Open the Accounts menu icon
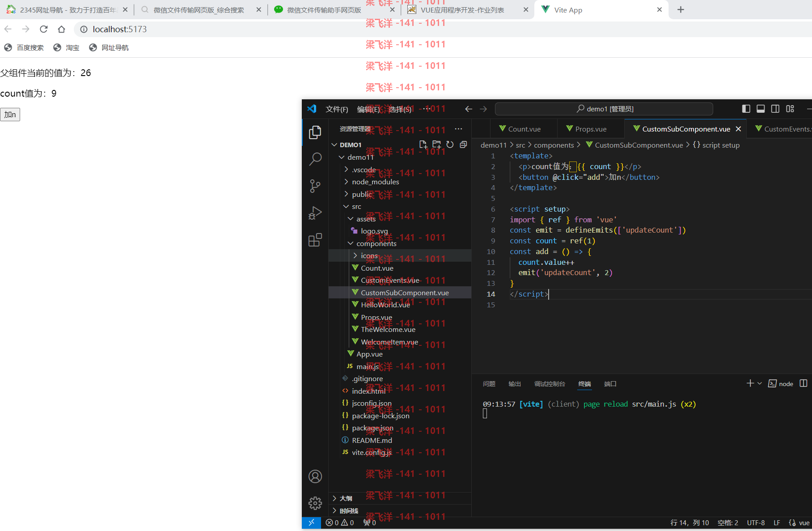 point(315,476)
